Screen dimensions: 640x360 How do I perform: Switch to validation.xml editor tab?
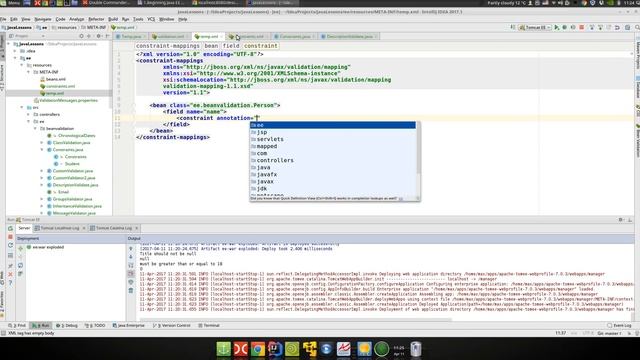(169, 37)
